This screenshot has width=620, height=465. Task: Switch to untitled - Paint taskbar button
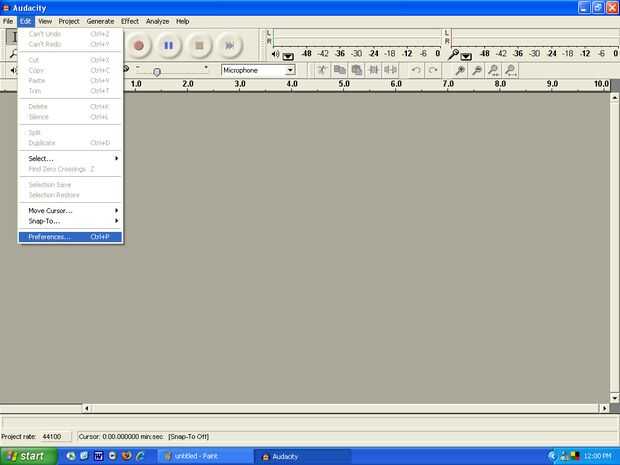coord(205,456)
